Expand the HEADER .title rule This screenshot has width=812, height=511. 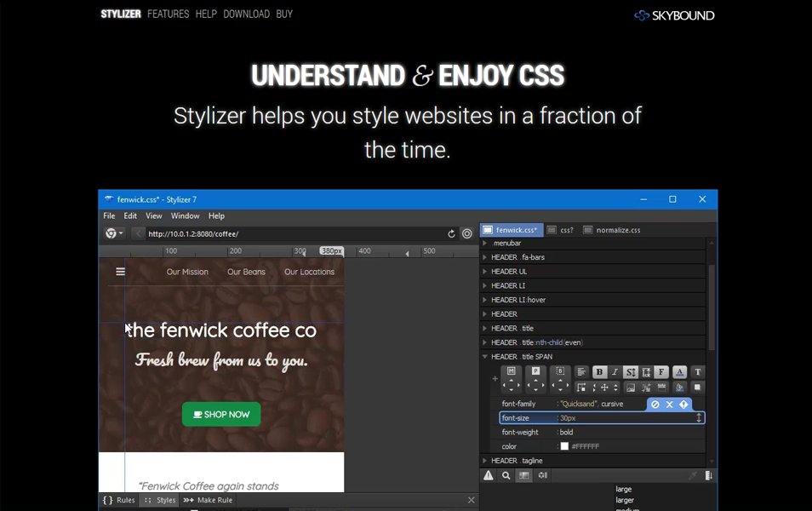tap(484, 328)
